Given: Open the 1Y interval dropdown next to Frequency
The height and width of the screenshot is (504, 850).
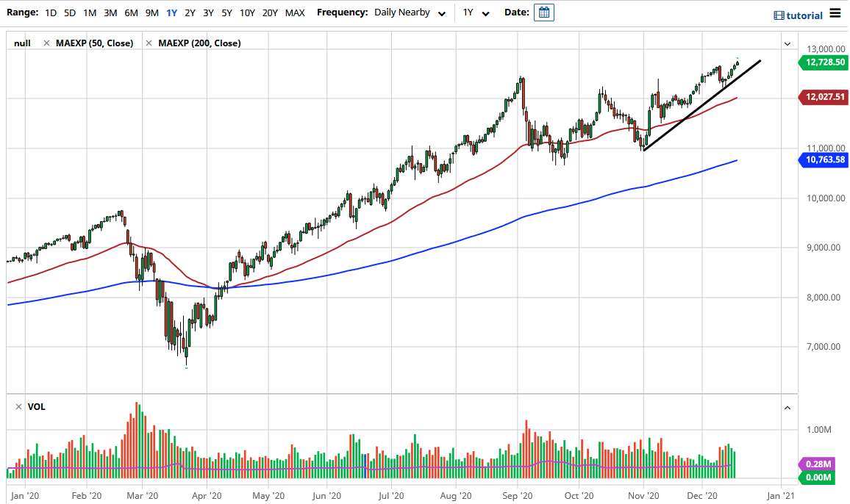Looking at the screenshot, I should pyautogui.click(x=476, y=12).
